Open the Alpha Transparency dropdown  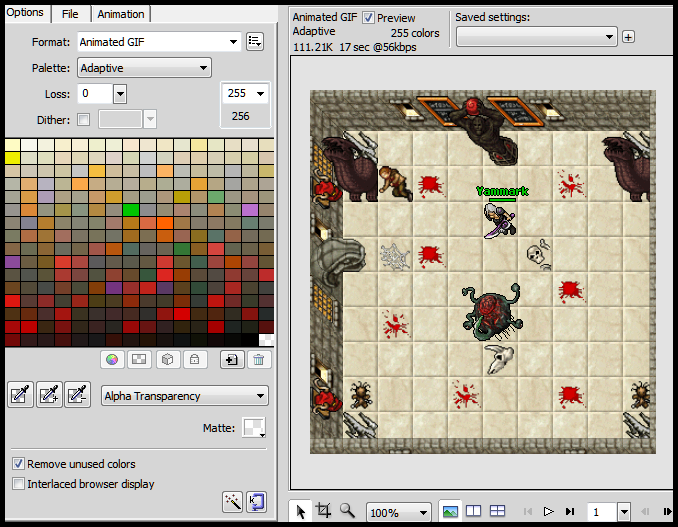(x=185, y=396)
